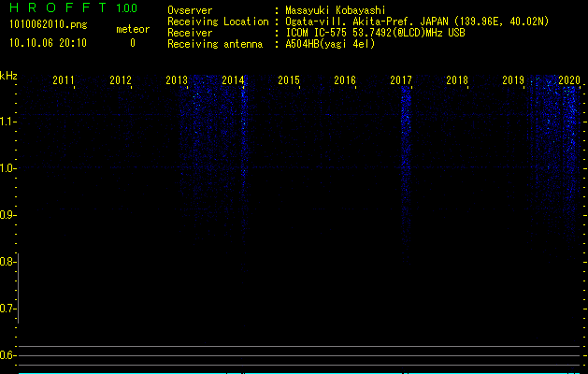Click the 1.1 kHz axis label
The image size is (588, 374).
(7, 122)
